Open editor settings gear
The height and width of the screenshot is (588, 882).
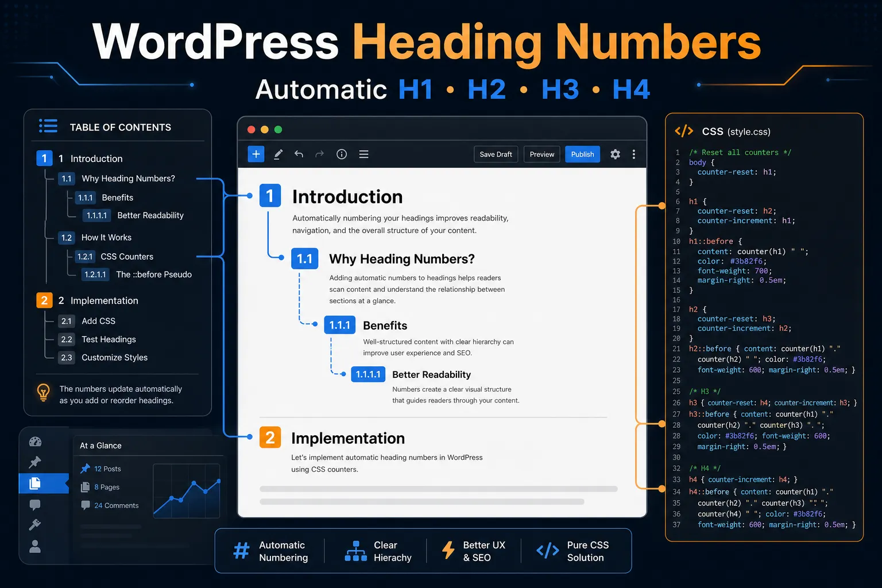click(x=615, y=154)
